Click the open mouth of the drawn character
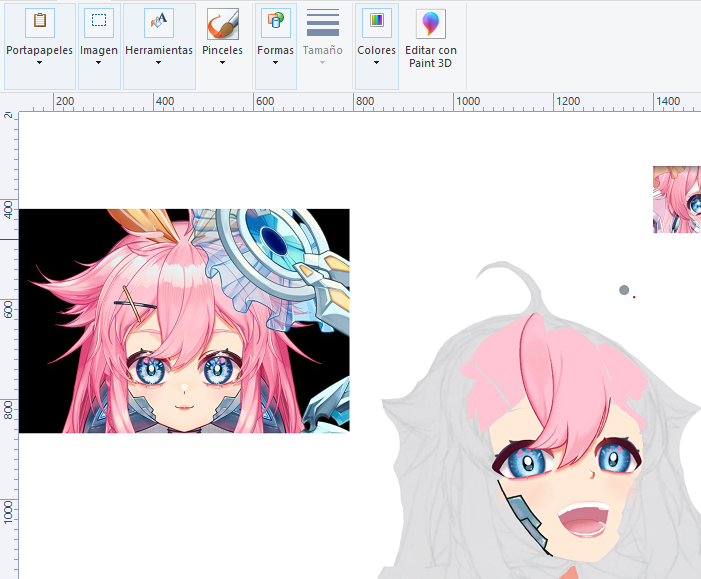 (x=583, y=520)
